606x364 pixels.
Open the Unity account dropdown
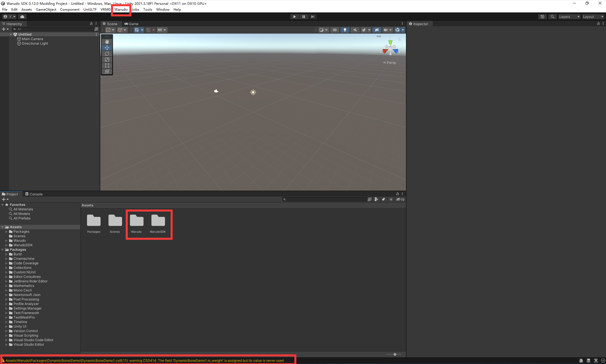(x=10, y=17)
